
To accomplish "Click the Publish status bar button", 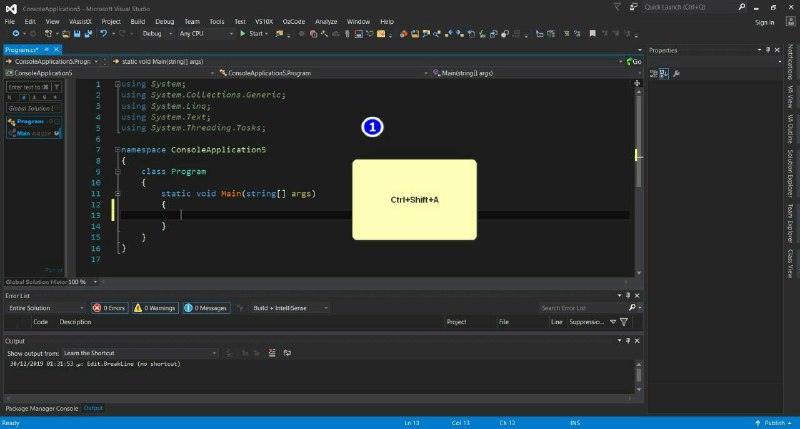I will pos(773,423).
